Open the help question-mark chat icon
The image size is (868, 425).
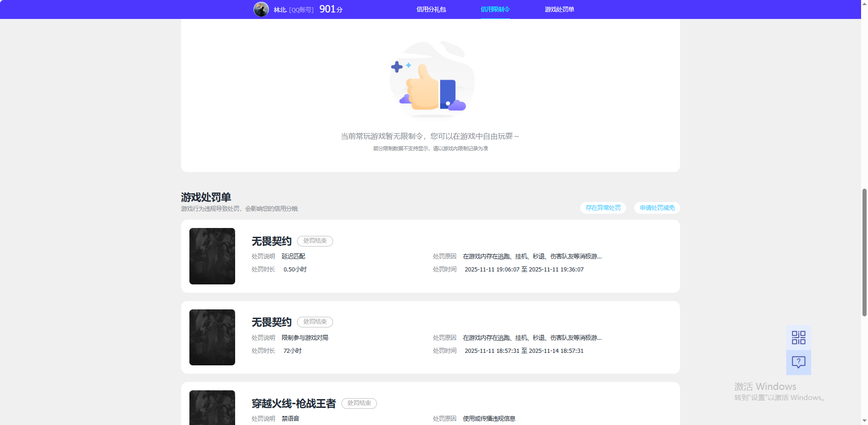[x=798, y=362]
